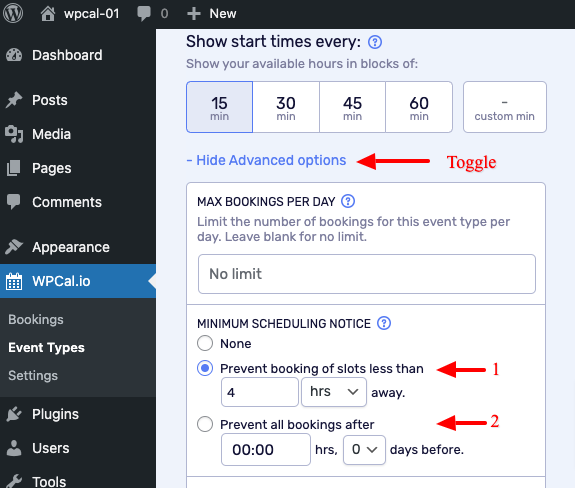Click the comments bubble icon in admin bar
Screen dimensions: 575x488
click(x=143, y=14)
